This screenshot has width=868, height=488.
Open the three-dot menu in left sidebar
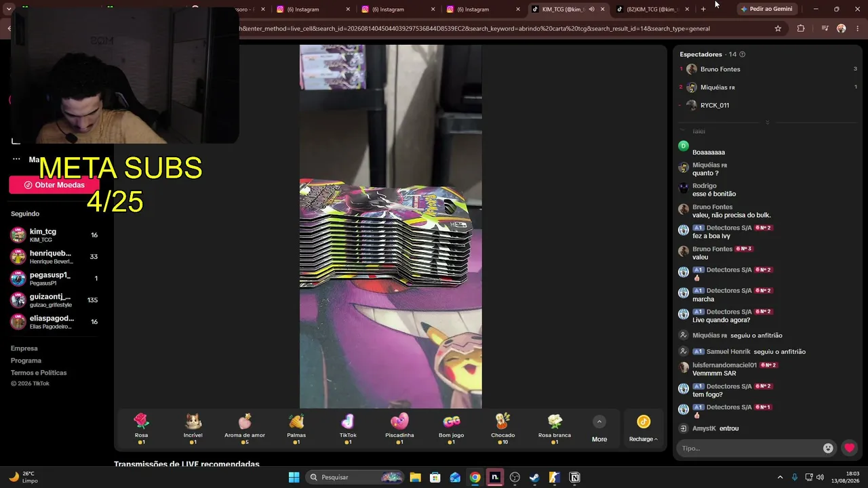(x=16, y=159)
